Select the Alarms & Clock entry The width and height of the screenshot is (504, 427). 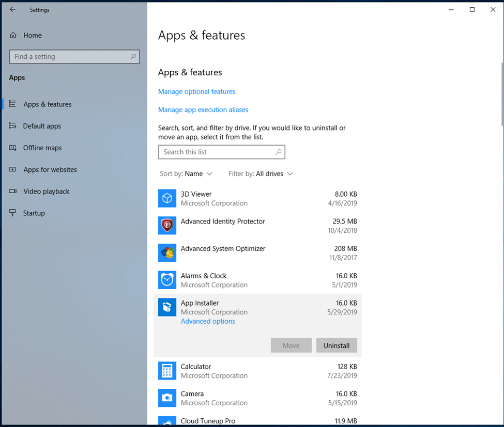tap(204, 276)
